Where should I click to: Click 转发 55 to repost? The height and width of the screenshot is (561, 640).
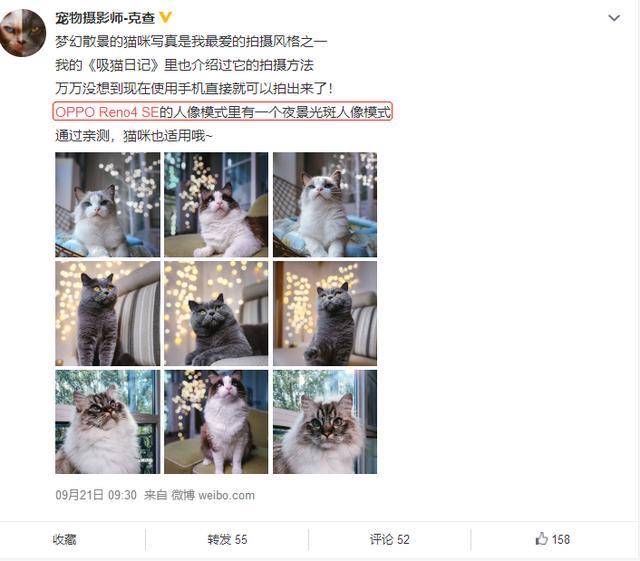[x=227, y=539]
